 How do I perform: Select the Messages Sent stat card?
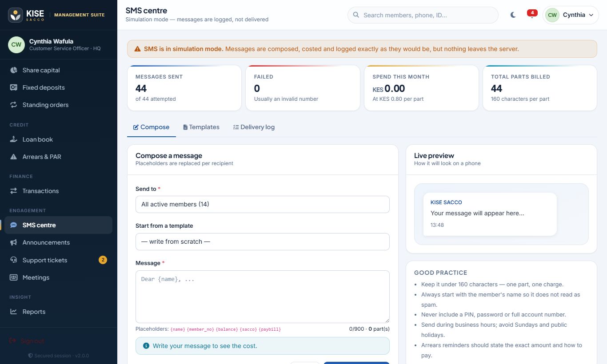[184, 88]
